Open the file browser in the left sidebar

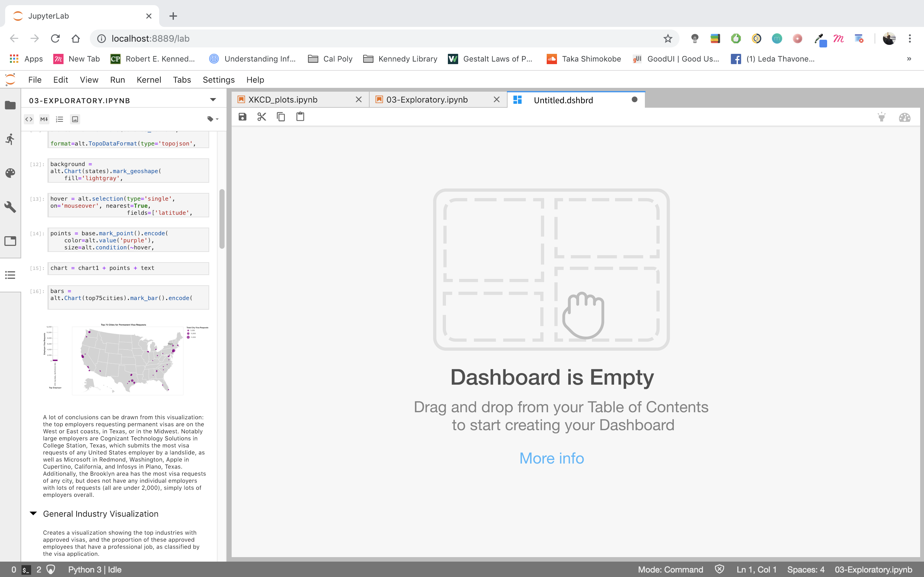10,105
